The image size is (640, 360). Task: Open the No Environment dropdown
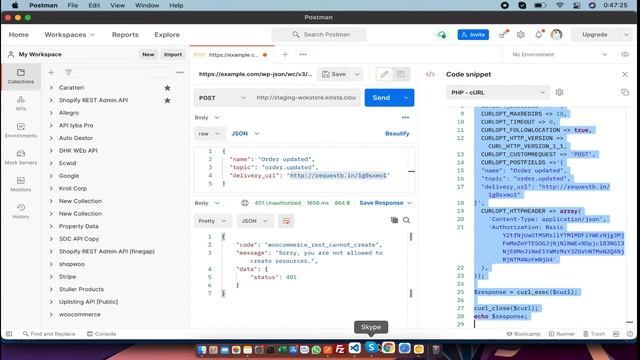click(560, 54)
